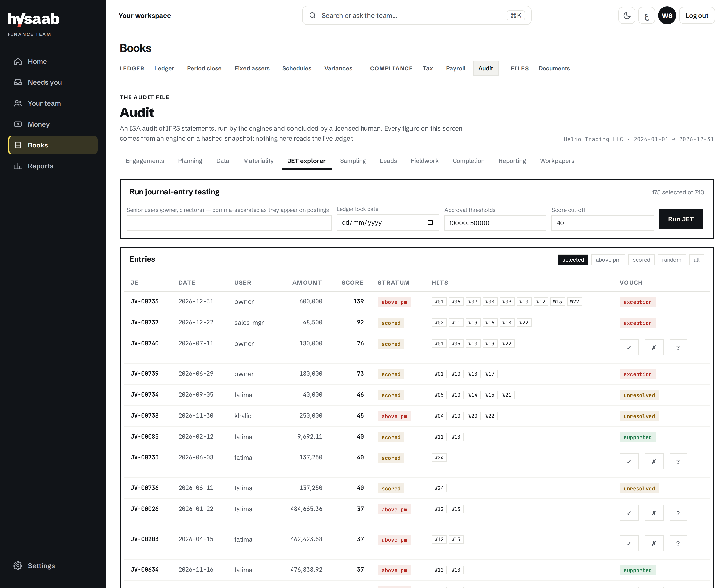
Task: Filter entries to scored
Action: tap(641, 260)
